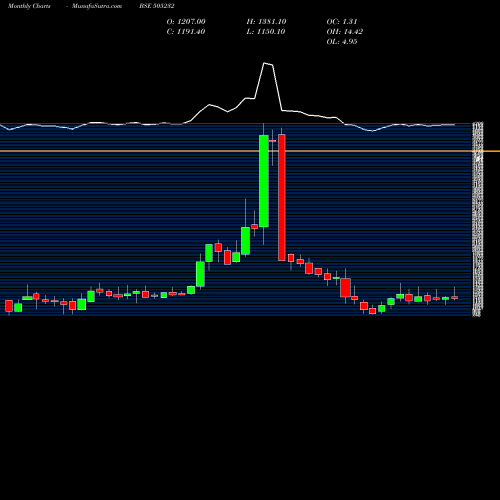Click the last candlestick on the right

[x=455, y=297]
